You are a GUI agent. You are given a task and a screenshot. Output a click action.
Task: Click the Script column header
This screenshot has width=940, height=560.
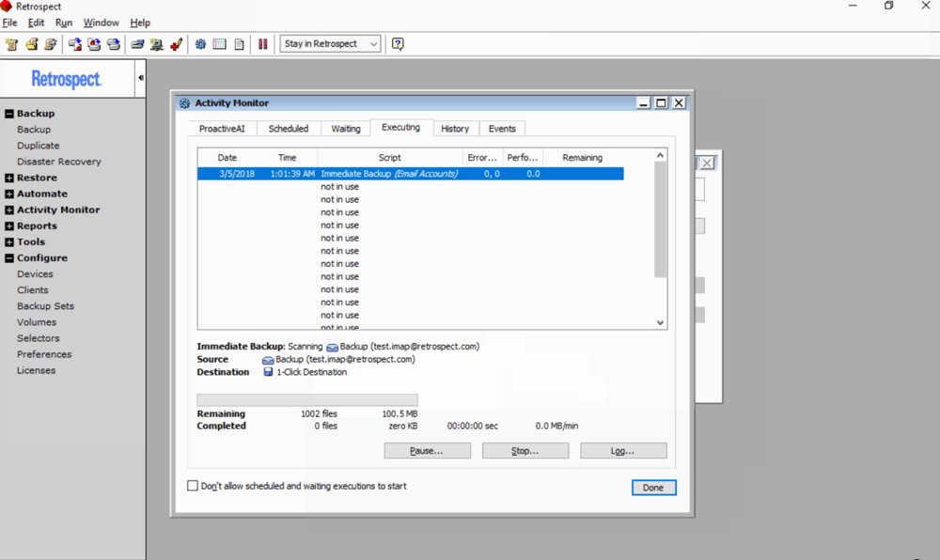[390, 158]
